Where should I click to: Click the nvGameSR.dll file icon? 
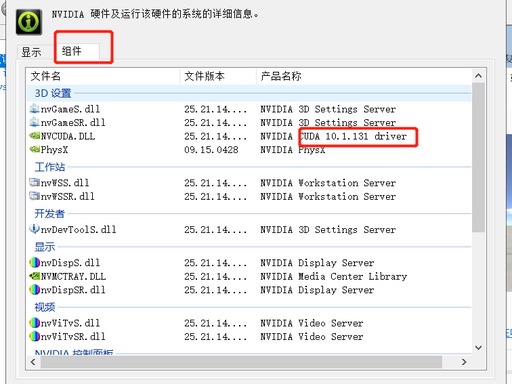point(34,122)
